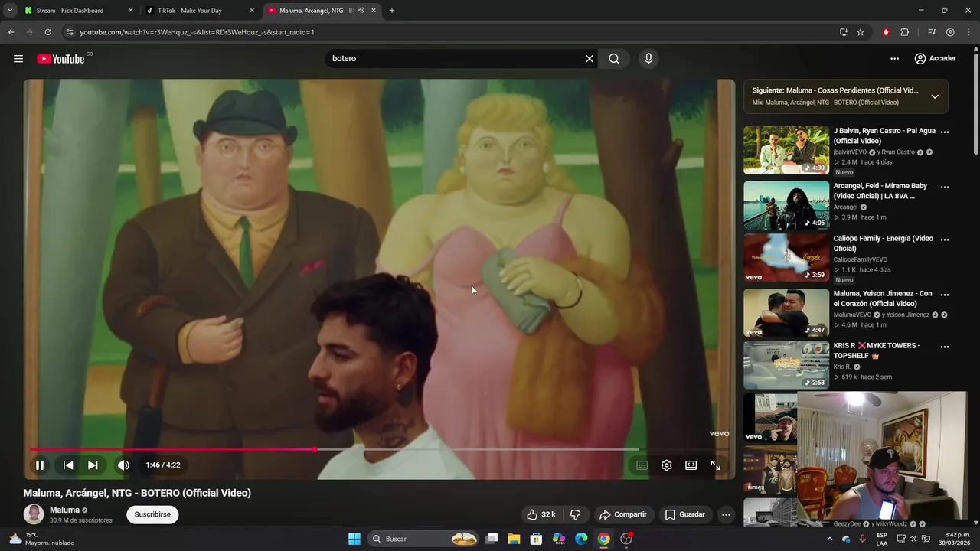Share the video via Compartir
This screenshot has height=551, width=980.
623,514
